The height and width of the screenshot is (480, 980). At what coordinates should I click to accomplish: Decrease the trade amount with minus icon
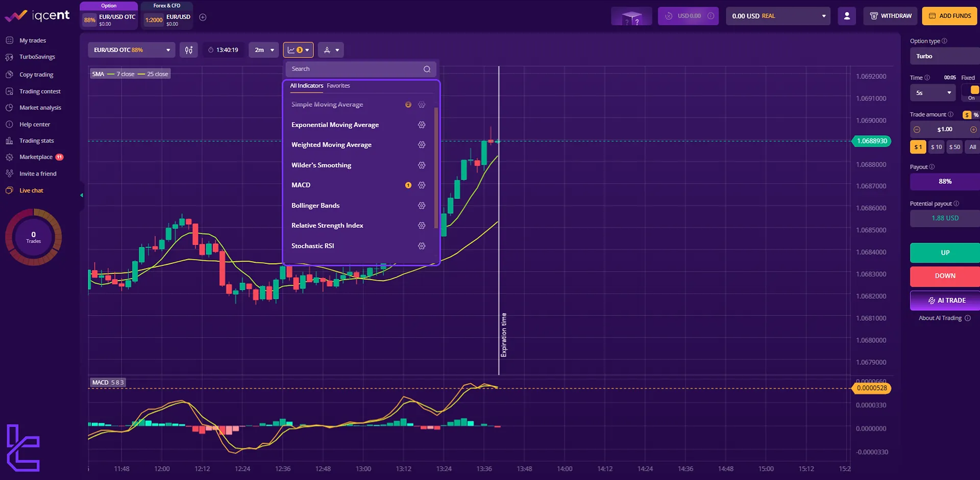(x=917, y=130)
